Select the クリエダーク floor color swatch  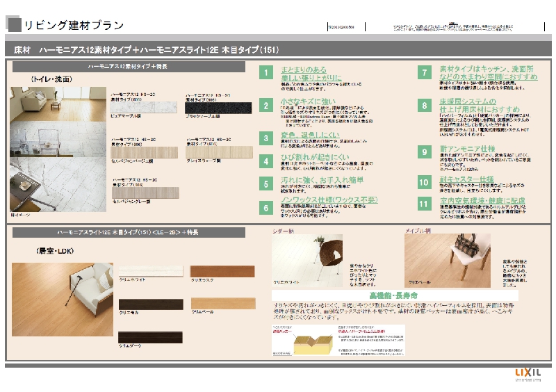[150, 337]
